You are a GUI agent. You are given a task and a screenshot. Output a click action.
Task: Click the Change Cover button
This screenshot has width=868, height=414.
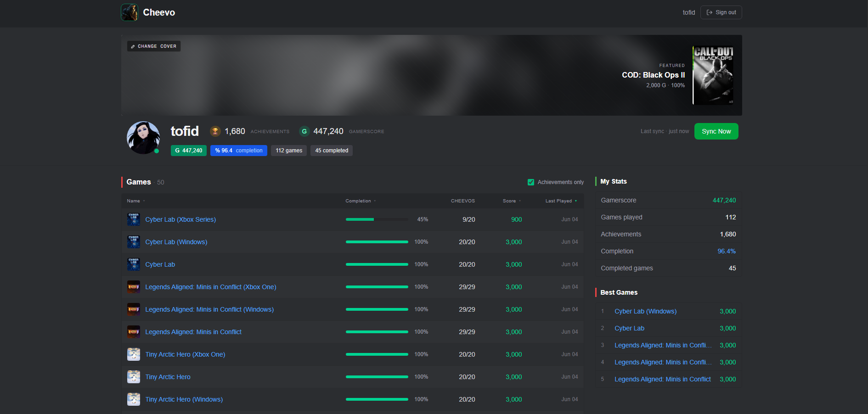click(153, 46)
